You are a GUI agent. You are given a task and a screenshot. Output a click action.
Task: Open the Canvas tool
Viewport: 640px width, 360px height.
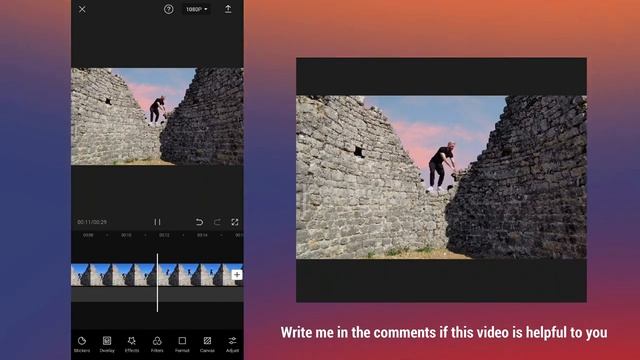pyautogui.click(x=207, y=344)
